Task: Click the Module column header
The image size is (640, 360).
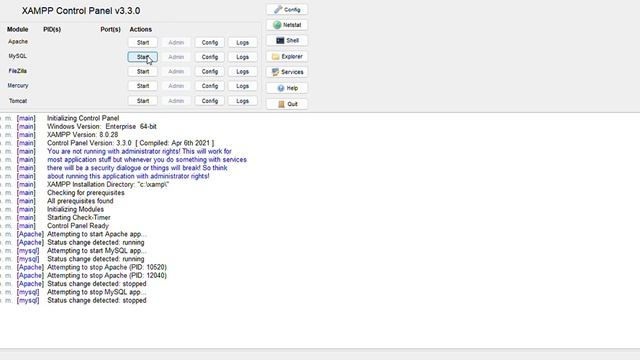Action: (x=18, y=29)
